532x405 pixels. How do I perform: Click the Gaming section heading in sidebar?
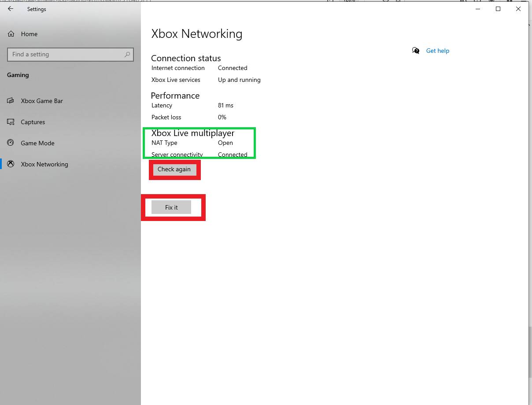coord(18,75)
